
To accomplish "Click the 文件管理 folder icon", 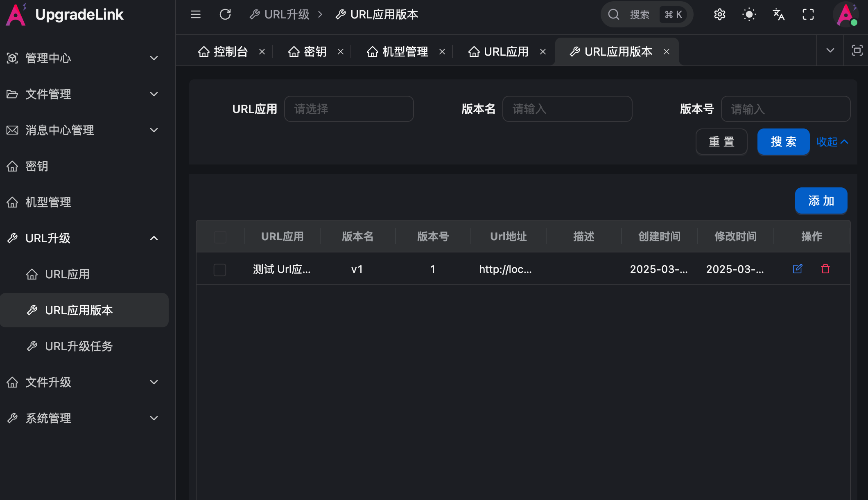I will click(x=12, y=94).
